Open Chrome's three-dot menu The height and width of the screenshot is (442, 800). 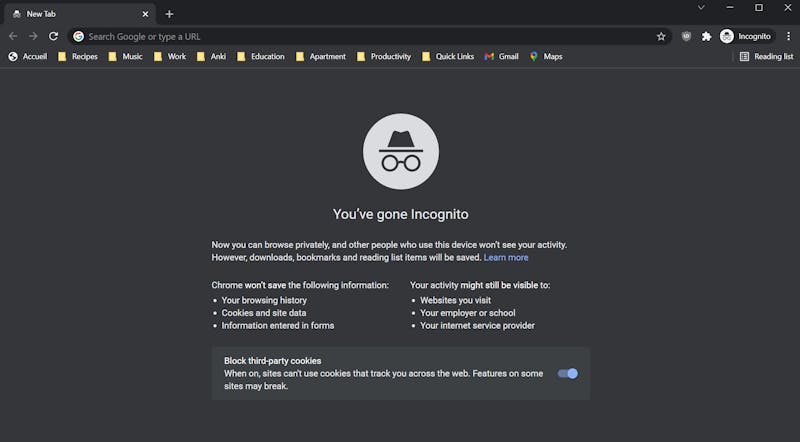click(788, 36)
